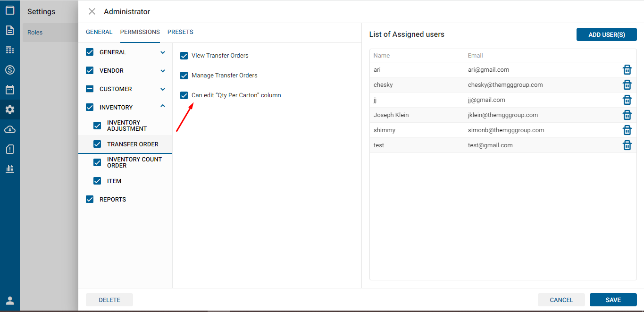Open the dollar sign sidebar icon

point(10,70)
